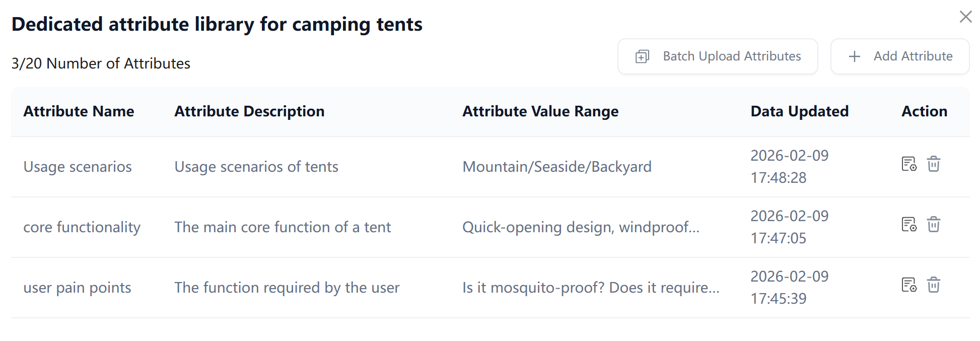This screenshot has width=980, height=341.
Task: Click the Mountain/Seaside/Backyard value cell
Action: (557, 167)
